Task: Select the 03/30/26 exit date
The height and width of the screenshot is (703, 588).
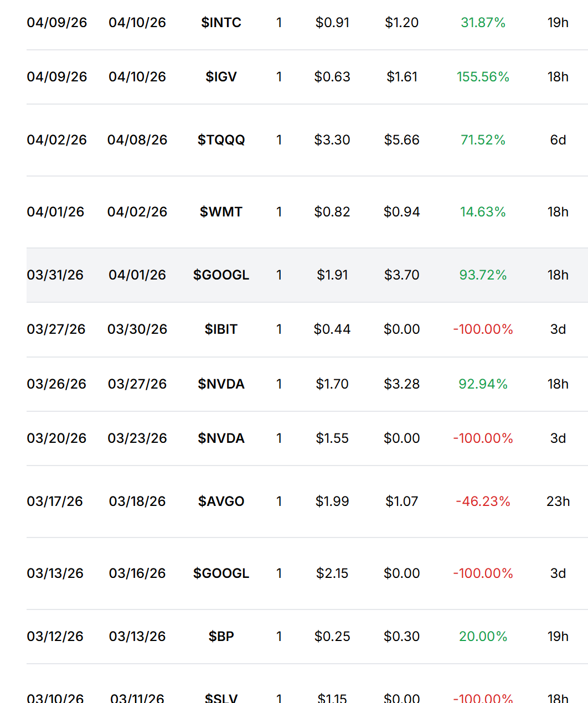Action: click(x=137, y=329)
